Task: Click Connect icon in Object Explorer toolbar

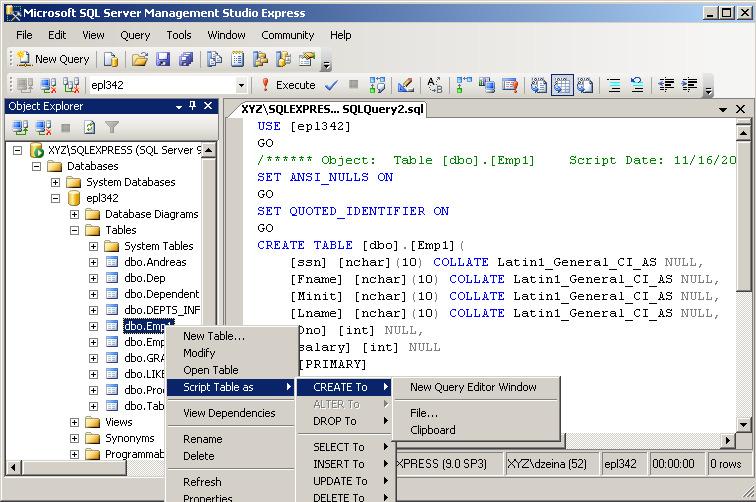Action: point(20,128)
